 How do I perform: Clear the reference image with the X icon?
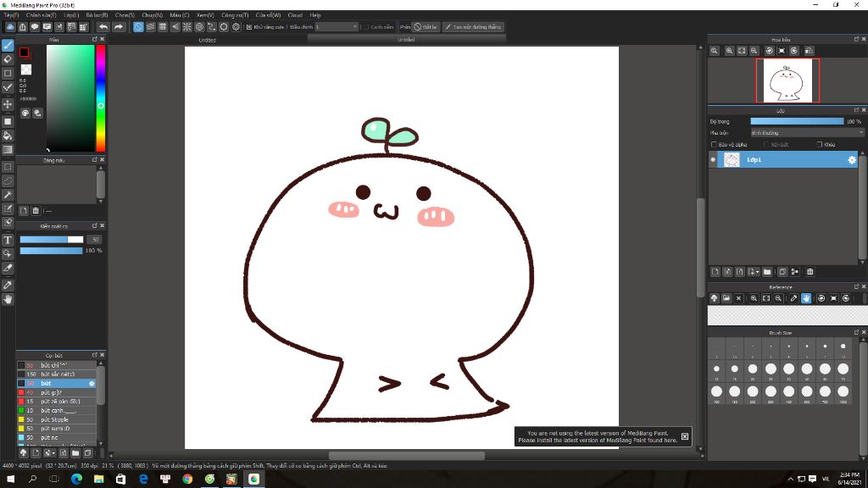[738, 298]
